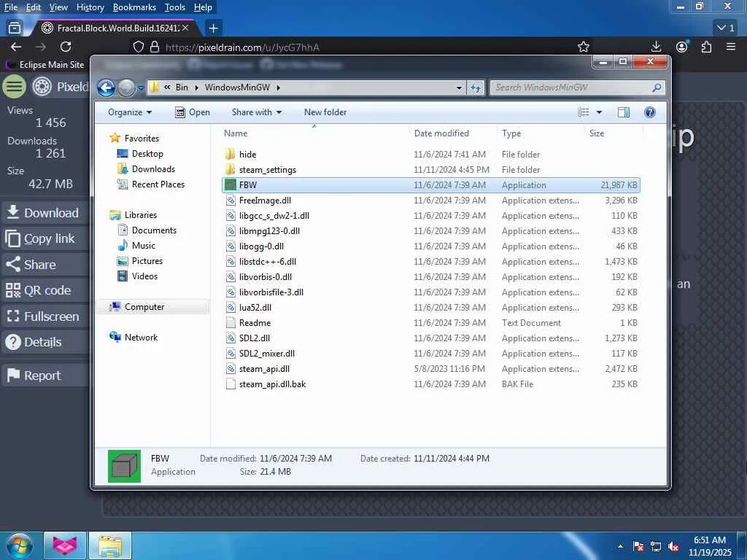Viewport: 747px width, 560px height.
Task: Show hidden tray icons arrow
Action: (620, 546)
